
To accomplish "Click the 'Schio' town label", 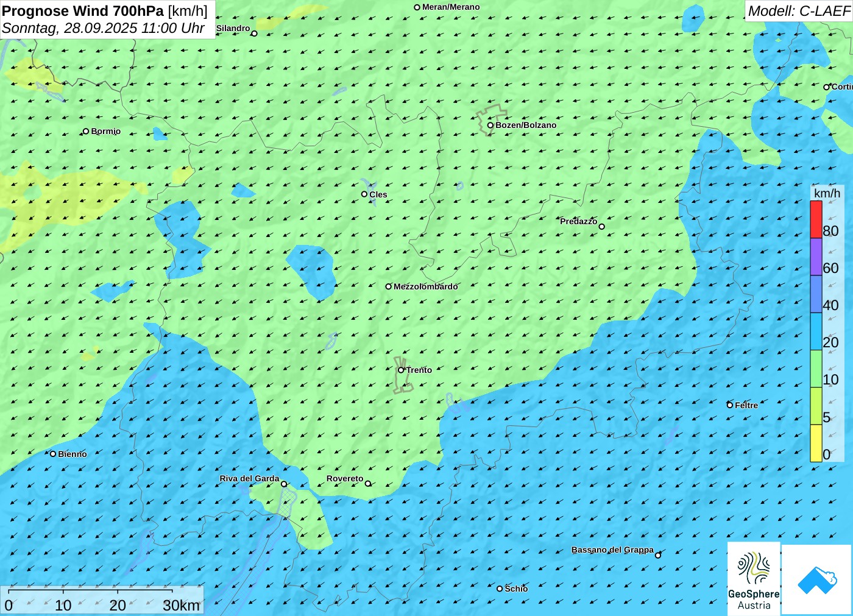I will 516,589.
